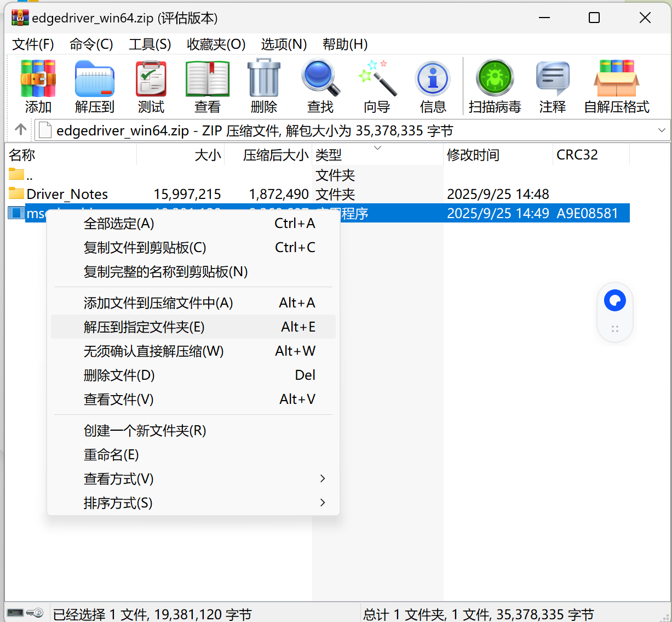Sort by the Type (类型) column header
Image resolution: width=672 pixels, height=622 pixels.
pyautogui.click(x=377, y=155)
